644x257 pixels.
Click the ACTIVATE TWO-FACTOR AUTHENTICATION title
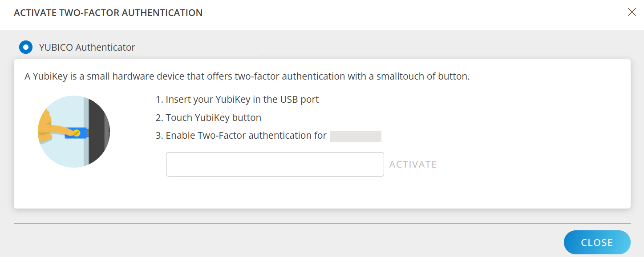tap(108, 13)
